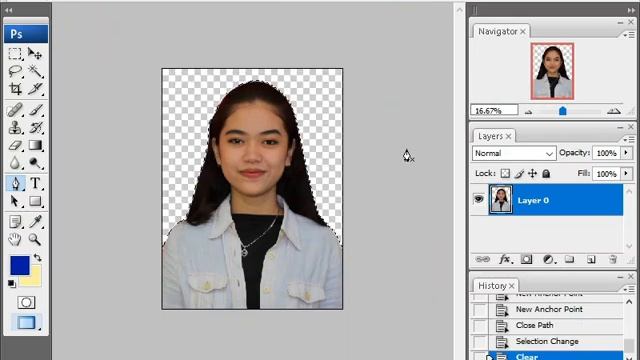Reset default foreground and background colors

click(x=12, y=283)
